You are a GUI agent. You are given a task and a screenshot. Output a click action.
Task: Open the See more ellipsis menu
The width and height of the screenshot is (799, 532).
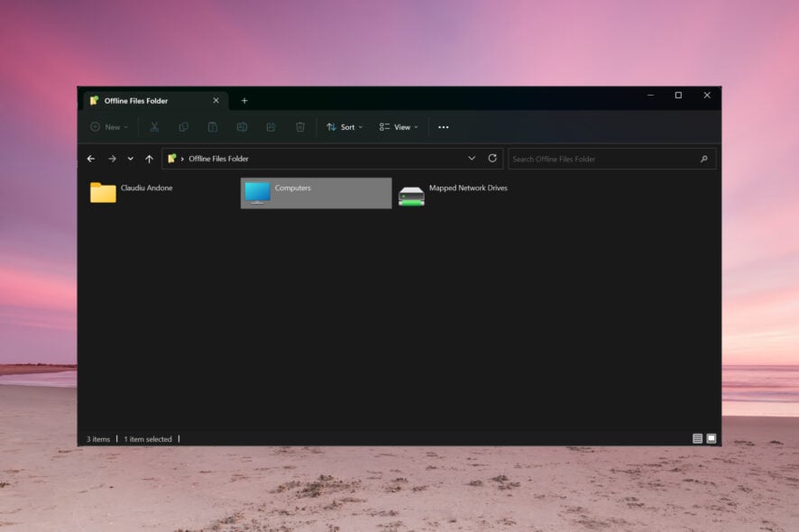click(x=443, y=127)
